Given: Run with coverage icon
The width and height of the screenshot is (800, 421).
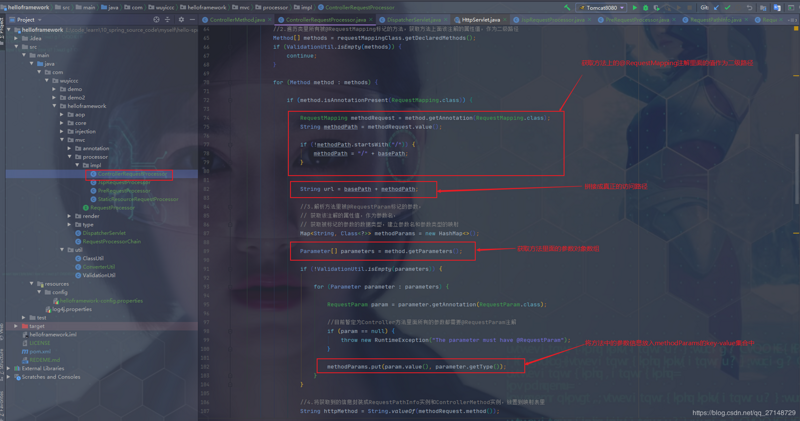Looking at the screenshot, I should coord(656,8).
